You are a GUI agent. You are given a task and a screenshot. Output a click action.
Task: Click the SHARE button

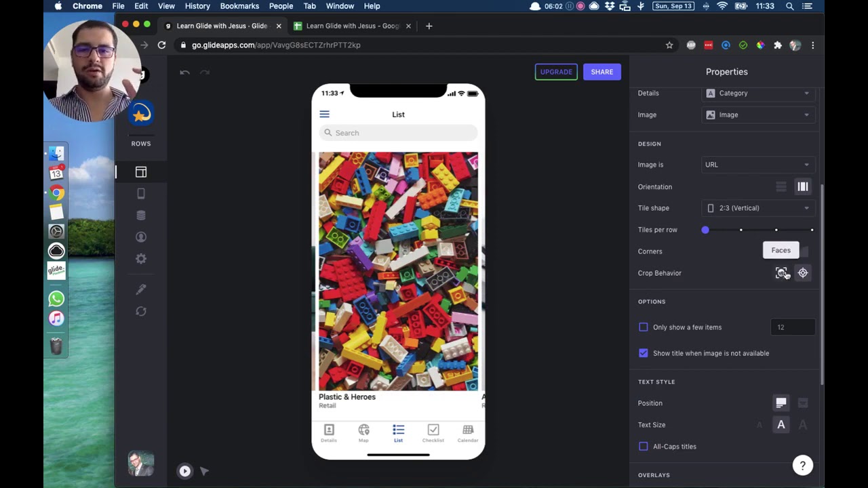coord(602,72)
